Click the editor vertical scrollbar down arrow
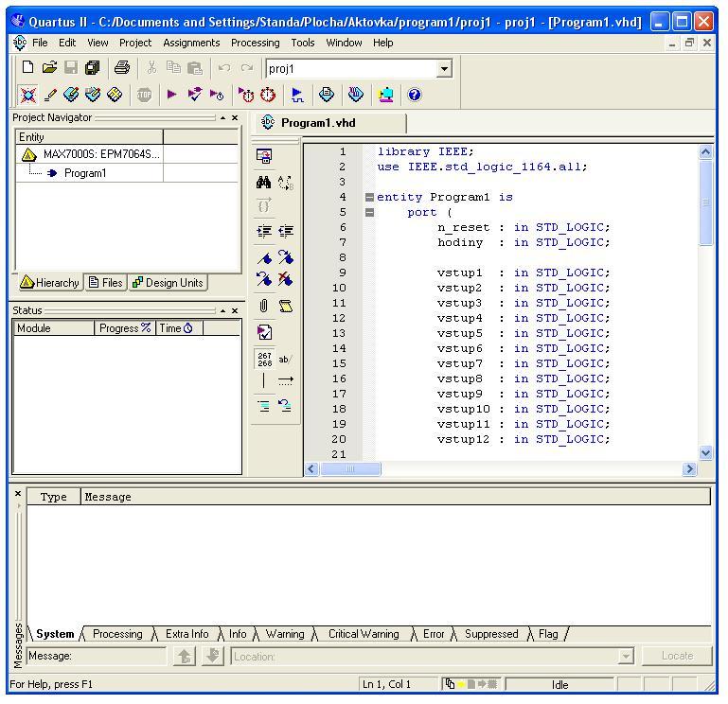Viewport: 728px width, 704px height. point(705,452)
